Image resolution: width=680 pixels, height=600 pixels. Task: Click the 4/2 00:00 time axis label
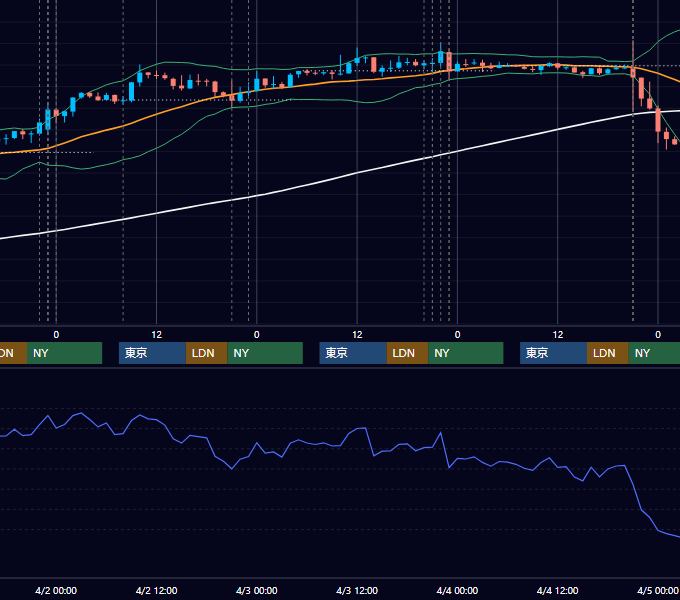(56, 590)
